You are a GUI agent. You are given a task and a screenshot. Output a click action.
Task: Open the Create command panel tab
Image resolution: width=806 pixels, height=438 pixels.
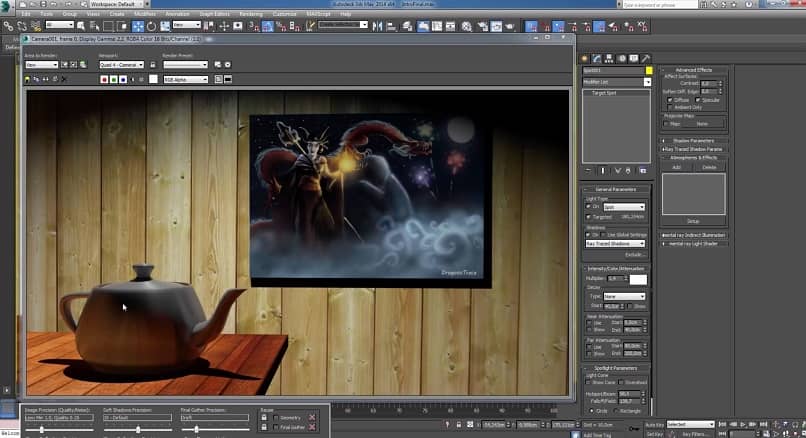point(584,59)
